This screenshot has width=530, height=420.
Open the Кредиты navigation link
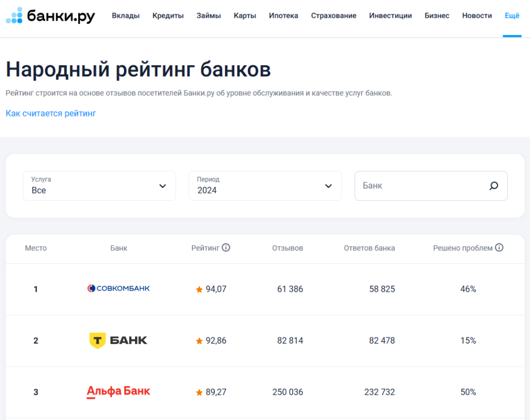[x=168, y=16]
